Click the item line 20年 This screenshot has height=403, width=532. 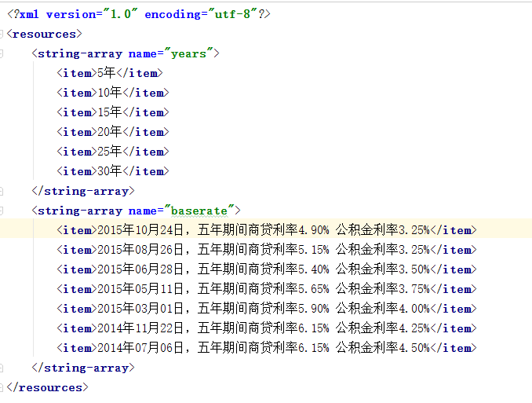[x=113, y=132]
